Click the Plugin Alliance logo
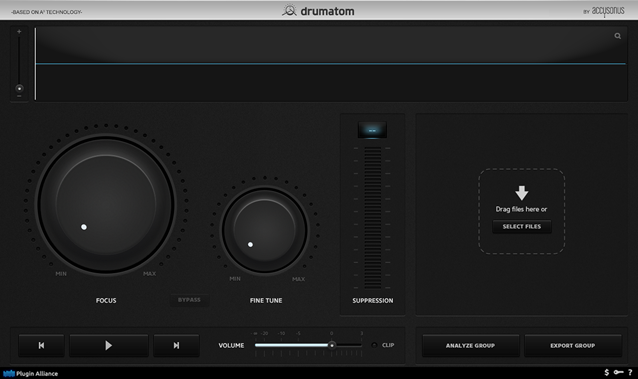 coord(31,373)
